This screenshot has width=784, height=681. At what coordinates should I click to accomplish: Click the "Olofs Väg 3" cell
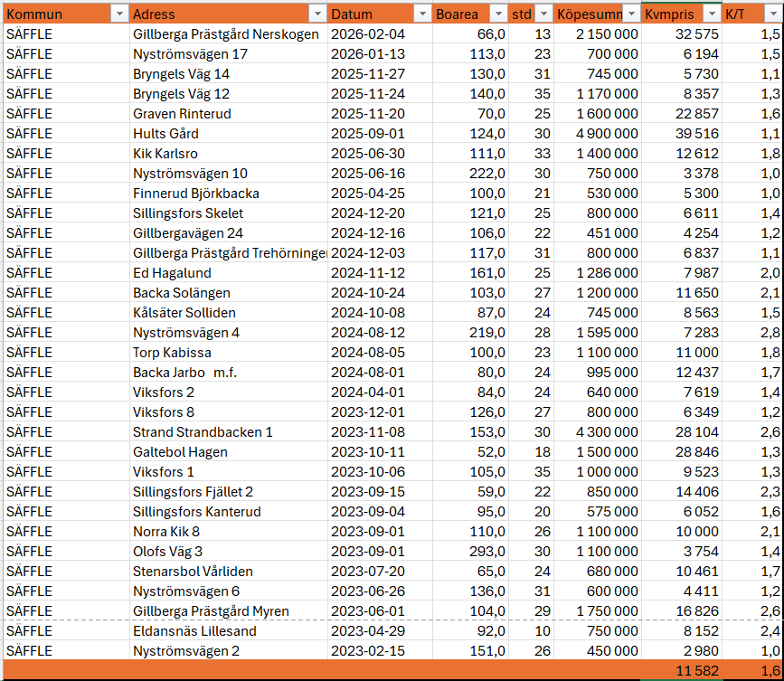click(x=229, y=552)
